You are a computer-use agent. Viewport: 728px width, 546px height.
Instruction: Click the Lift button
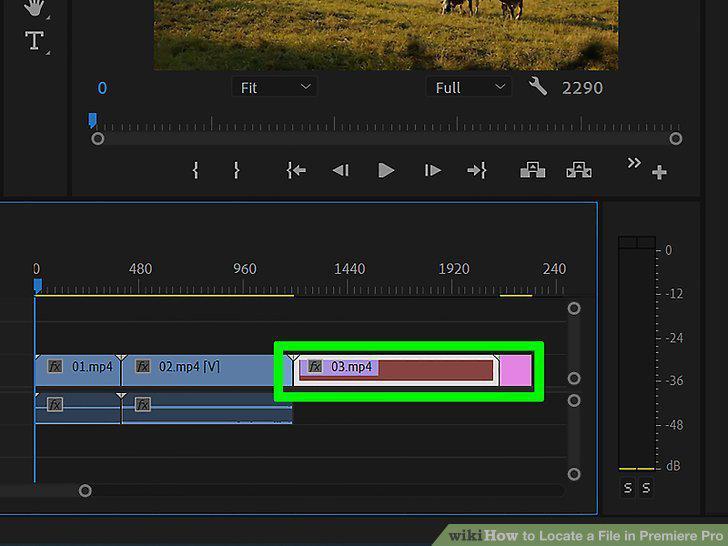[x=533, y=170]
